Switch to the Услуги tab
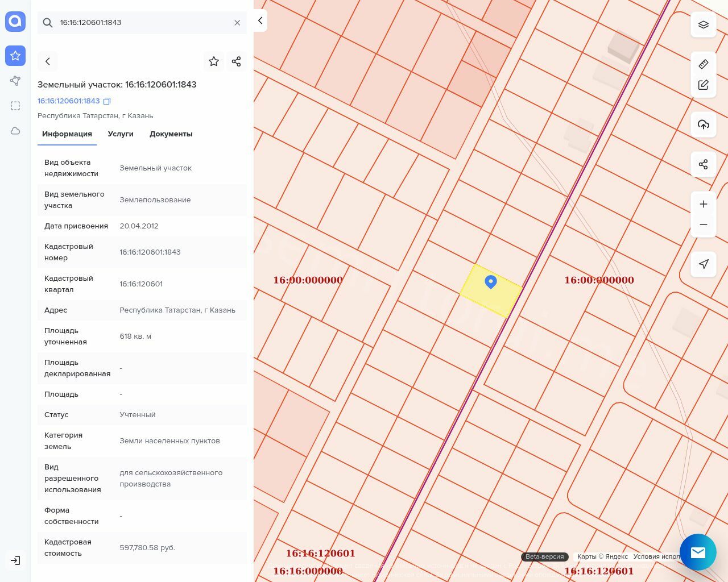 pyautogui.click(x=121, y=134)
